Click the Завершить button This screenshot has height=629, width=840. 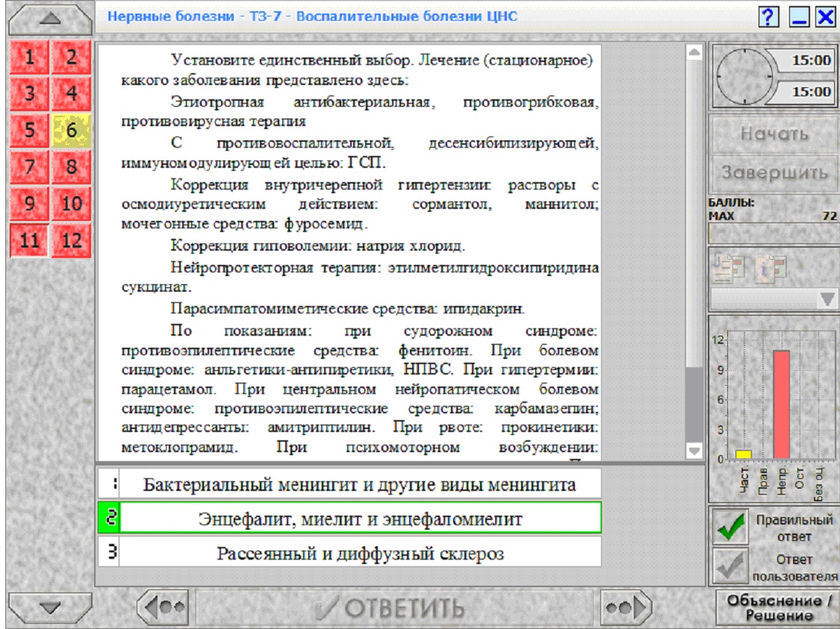tap(774, 172)
